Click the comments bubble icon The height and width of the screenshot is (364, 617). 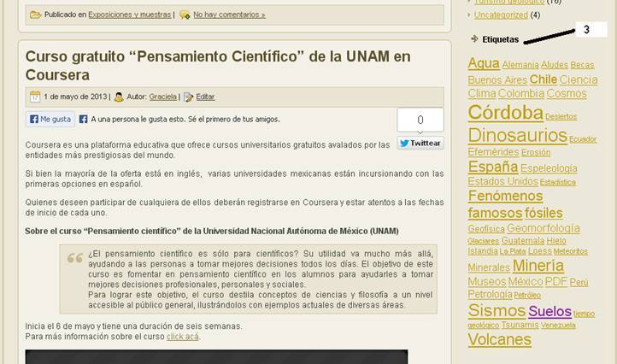(184, 15)
